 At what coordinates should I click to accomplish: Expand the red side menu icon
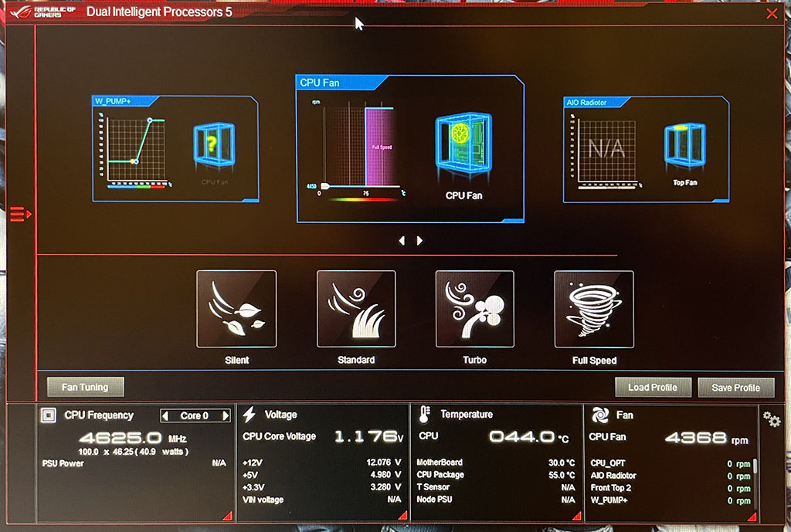[x=21, y=214]
